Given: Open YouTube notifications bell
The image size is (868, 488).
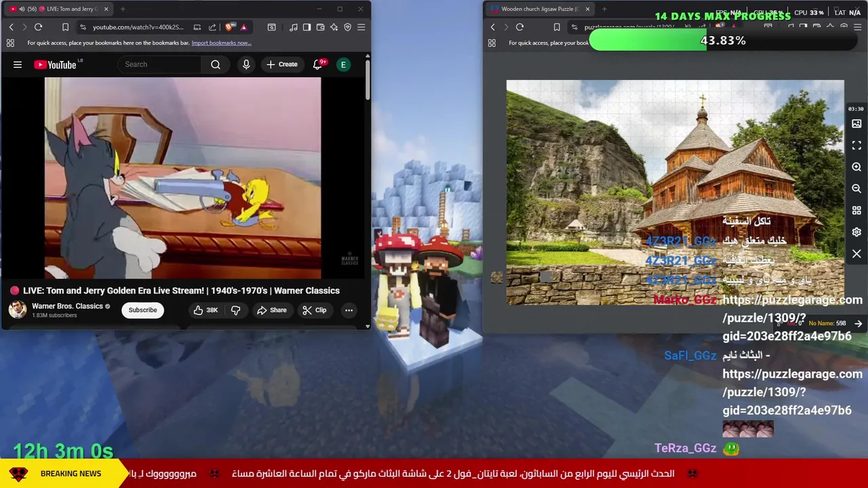Looking at the screenshot, I should click(317, 64).
